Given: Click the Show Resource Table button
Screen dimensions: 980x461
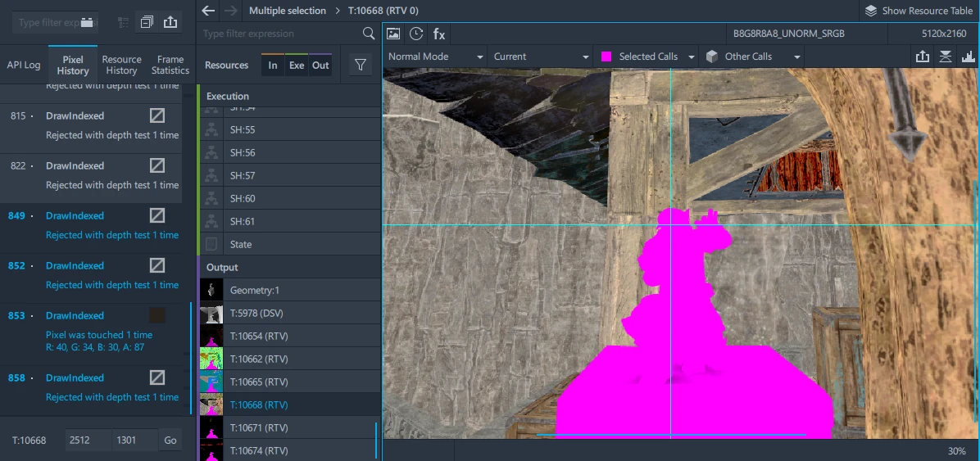Looking at the screenshot, I should coord(918,11).
